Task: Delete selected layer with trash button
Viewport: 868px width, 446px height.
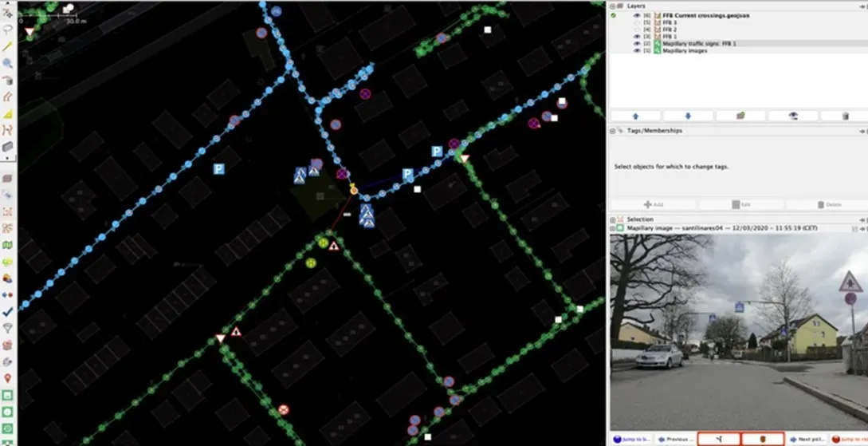Action: coord(845,116)
